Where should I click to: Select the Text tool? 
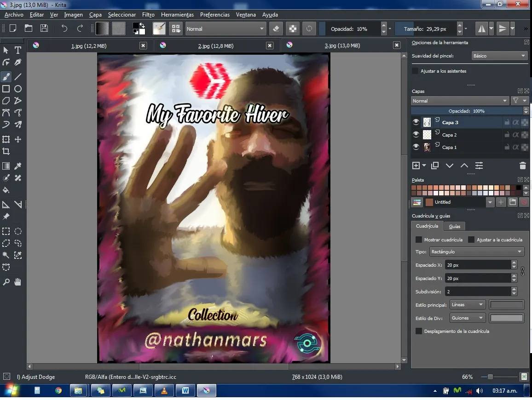18,50
